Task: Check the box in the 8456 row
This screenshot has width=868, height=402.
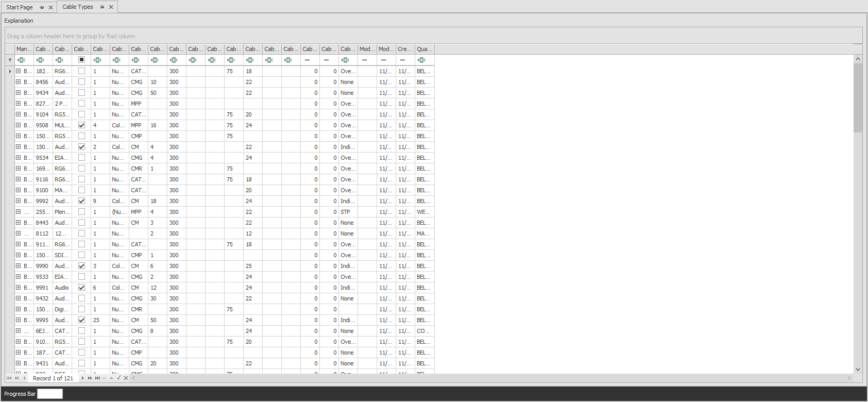Action: [x=81, y=82]
